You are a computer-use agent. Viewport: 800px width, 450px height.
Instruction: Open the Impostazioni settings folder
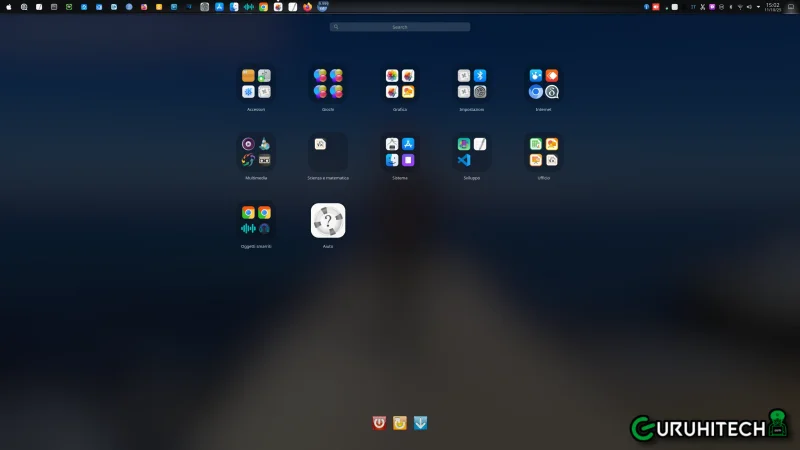click(x=472, y=84)
